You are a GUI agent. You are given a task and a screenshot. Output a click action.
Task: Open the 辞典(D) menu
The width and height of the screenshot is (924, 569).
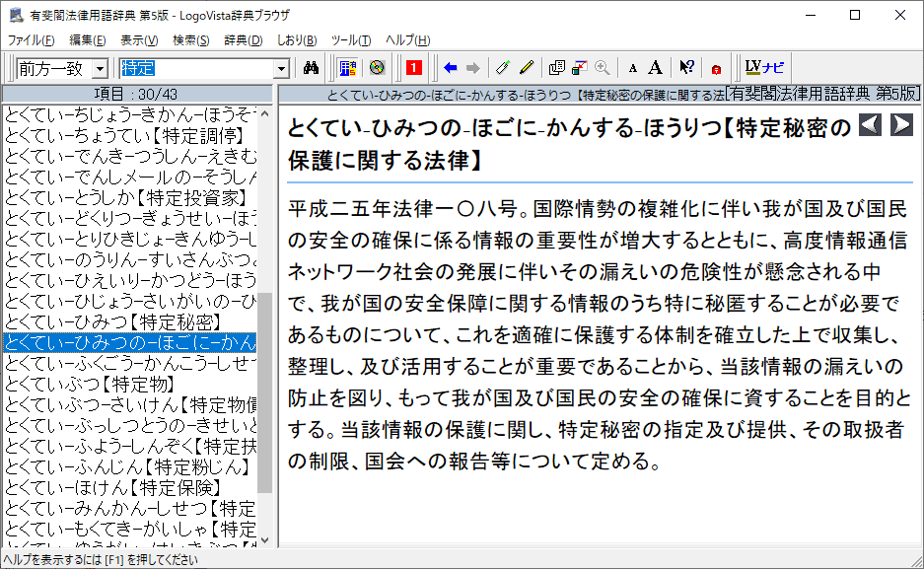243,40
